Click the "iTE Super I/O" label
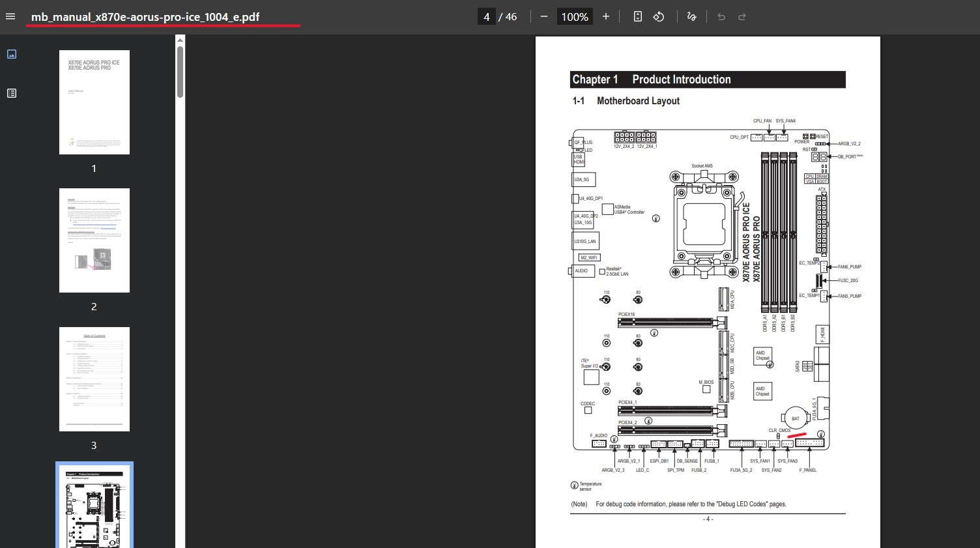980x548 pixels. tap(590, 363)
